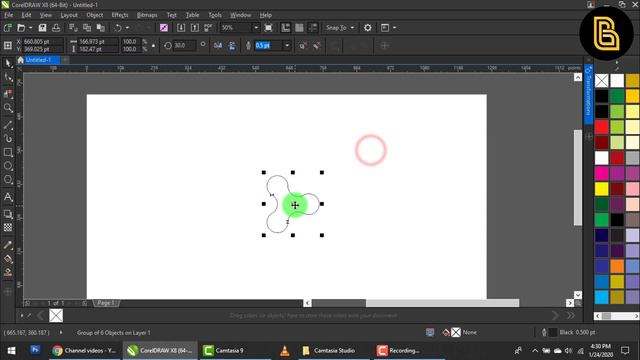This screenshot has width=640, height=360.
Task: Expand the Undo history dropdown arrow
Action: click(x=127, y=28)
